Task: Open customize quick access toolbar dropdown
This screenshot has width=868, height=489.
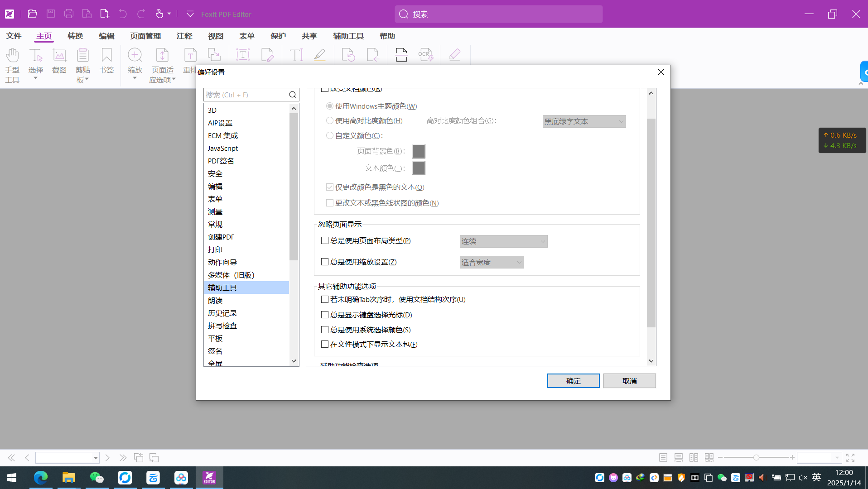Action: (190, 14)
